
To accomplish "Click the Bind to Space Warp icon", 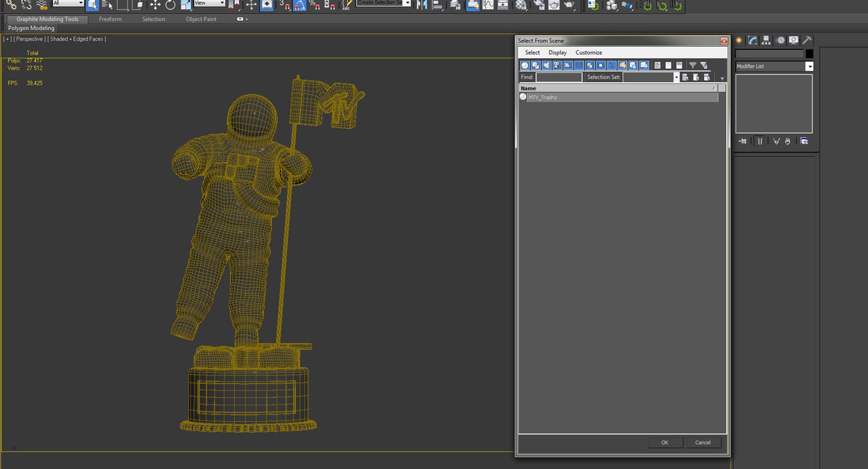I will coord(42,5).
